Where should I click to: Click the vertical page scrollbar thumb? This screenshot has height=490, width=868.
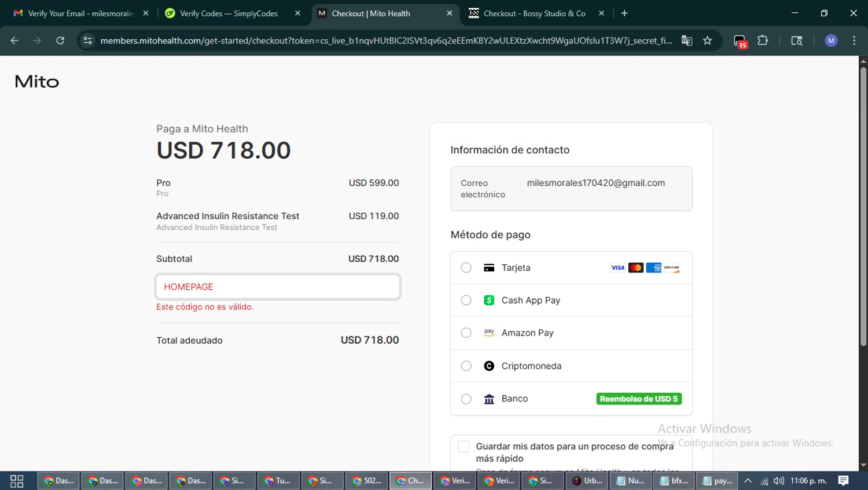click(863, 205)
